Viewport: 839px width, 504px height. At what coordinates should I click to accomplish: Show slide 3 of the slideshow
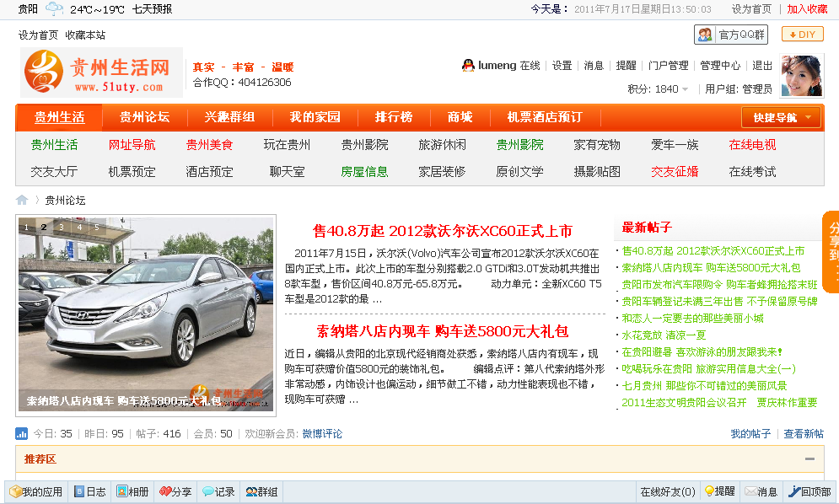(x=62, y=228)
